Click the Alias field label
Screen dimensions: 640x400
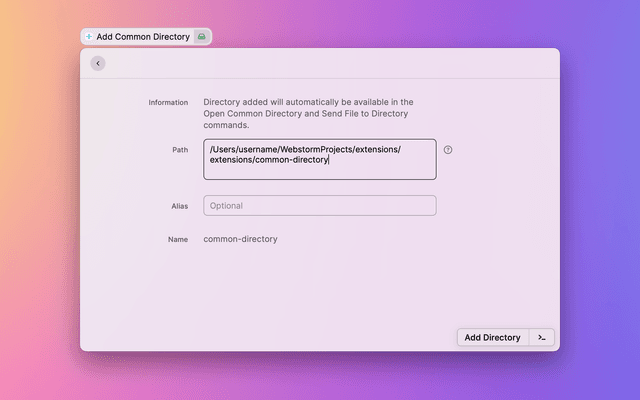pyautogui.click(x=180, y=206)
